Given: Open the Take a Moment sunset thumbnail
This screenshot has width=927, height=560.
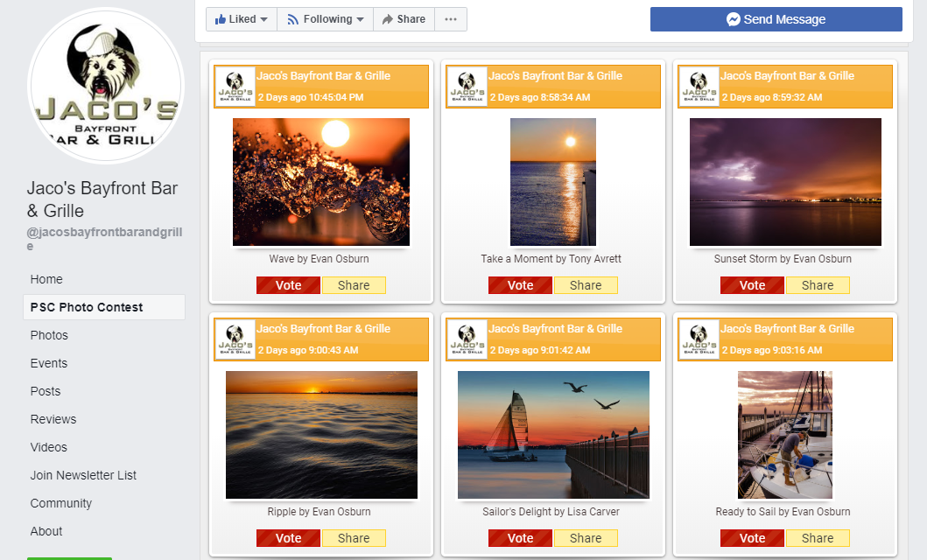Looking at the screenshot, I should [553, 182].
